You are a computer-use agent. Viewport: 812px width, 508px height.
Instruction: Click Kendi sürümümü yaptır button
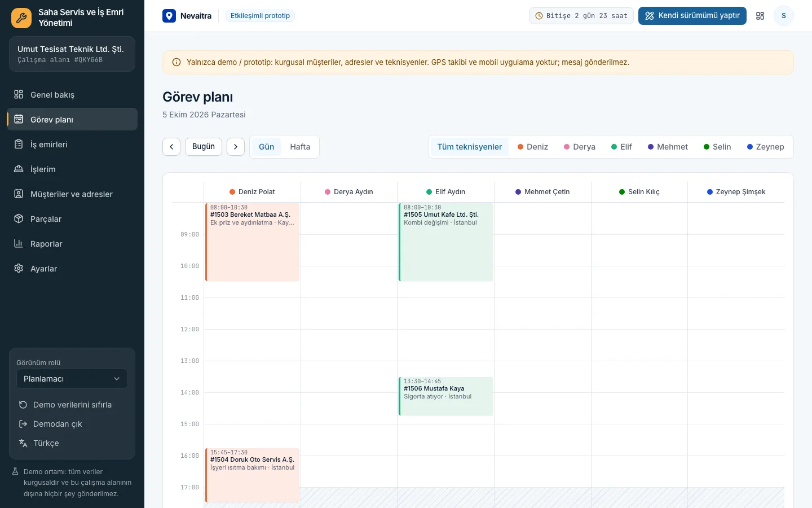[692, 16]
